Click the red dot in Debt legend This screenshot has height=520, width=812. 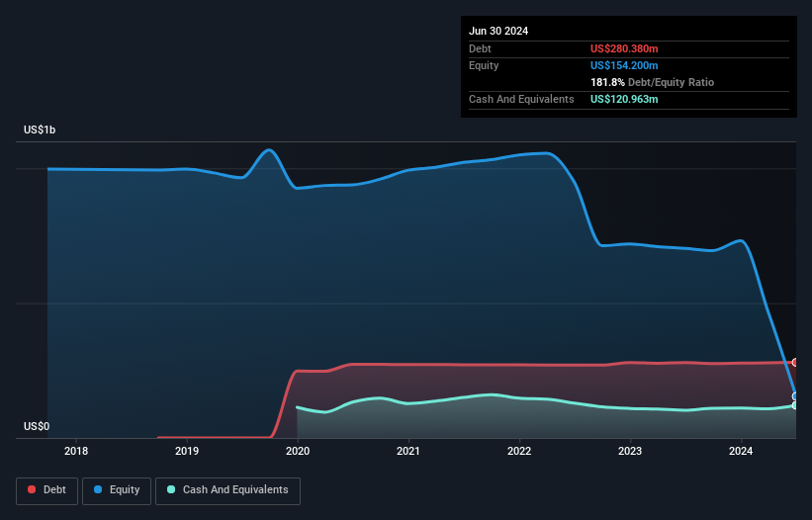click(32, 489)
